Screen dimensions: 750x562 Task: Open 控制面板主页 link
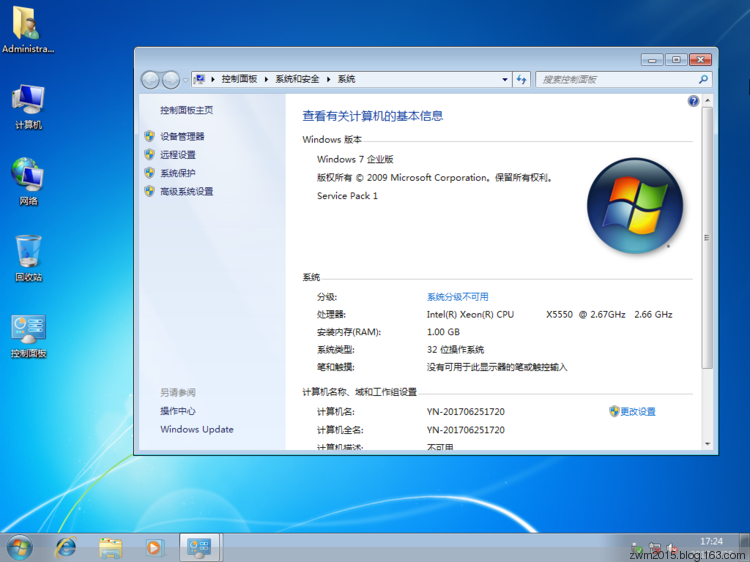pos(187,110)
